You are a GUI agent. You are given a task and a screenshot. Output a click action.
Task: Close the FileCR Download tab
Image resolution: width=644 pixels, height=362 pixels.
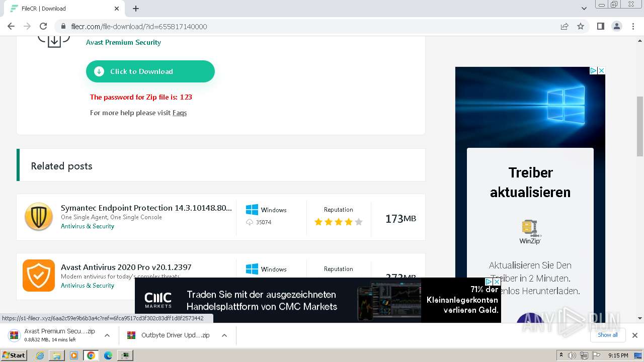(117, 9)
